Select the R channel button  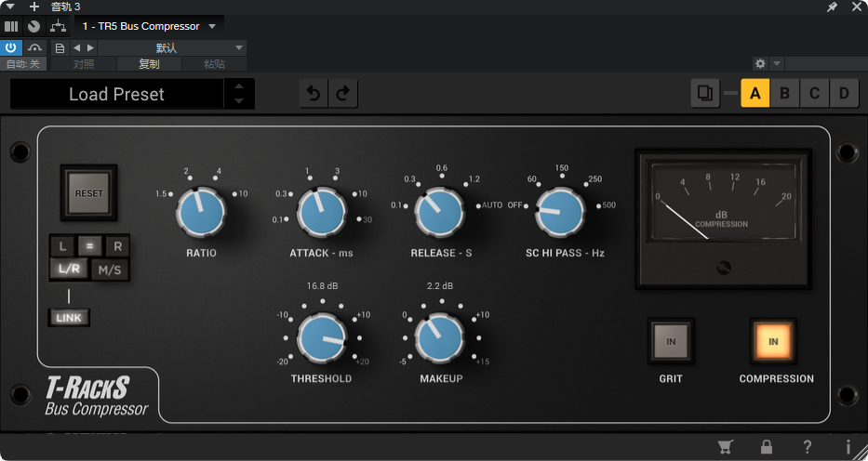[117, 246]
